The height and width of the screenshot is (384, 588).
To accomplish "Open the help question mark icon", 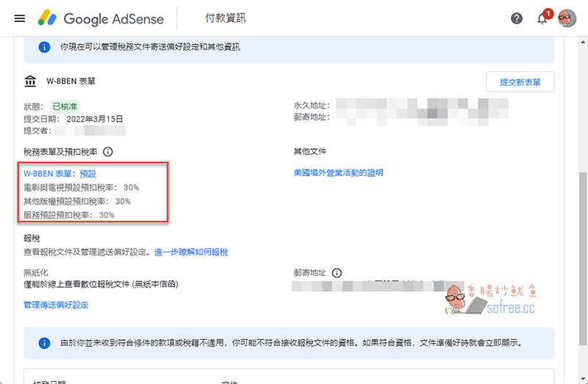I will pos(517,18).
